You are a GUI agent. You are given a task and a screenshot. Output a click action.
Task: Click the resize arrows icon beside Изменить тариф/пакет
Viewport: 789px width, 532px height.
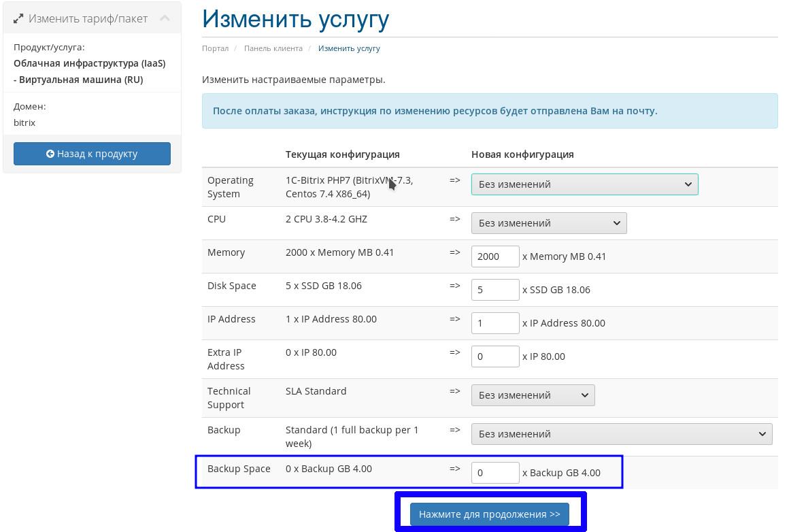pos(18,18)
